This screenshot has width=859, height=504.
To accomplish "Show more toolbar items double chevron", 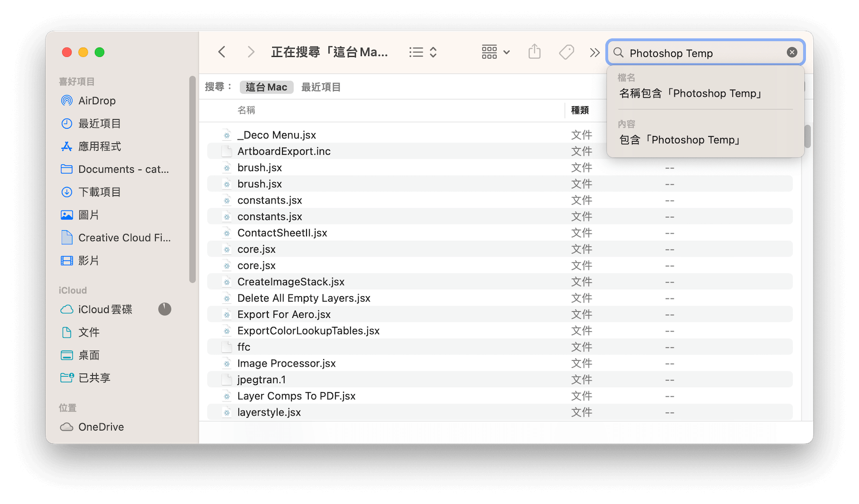I will click(x=594, y=53).
